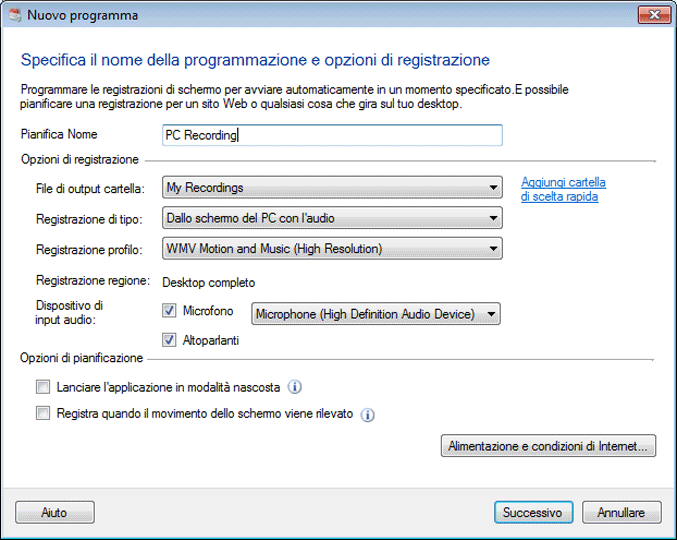
Task: Tick Registra quando il movimento viene rilevato
Action: pyautogui.click(x=43, y=413)
